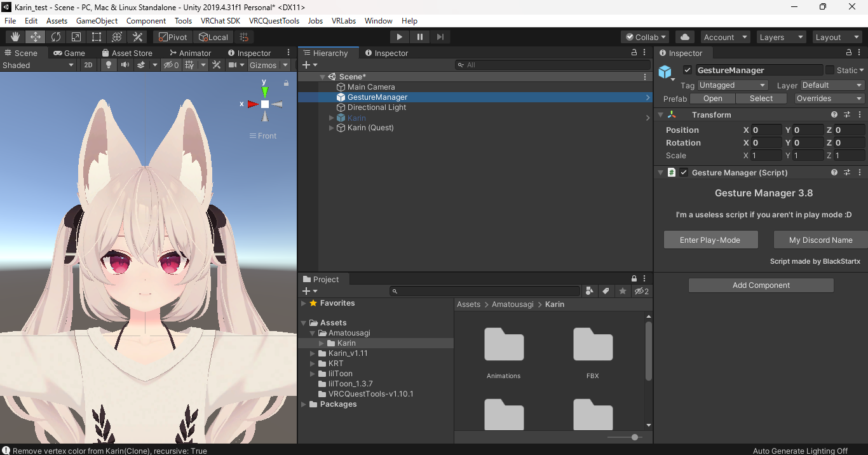Click Search by Type icon in Project
This screenshot has width=868, height=455.
[590, 291]
